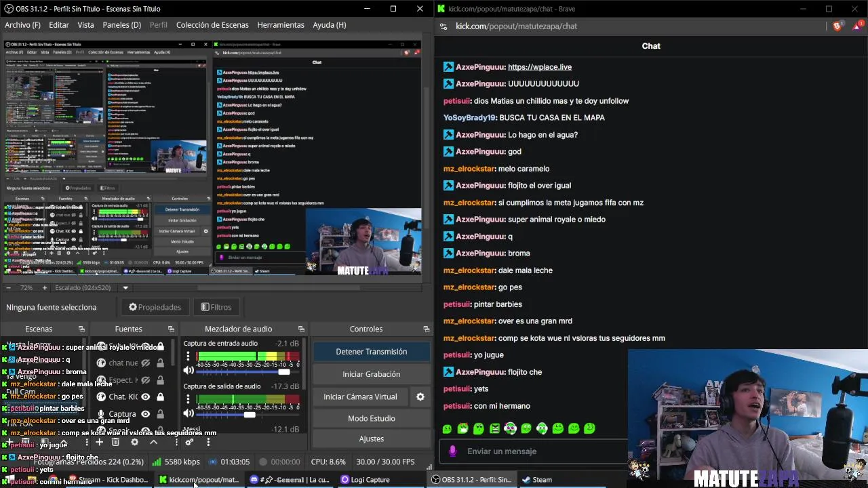The width and height of the screenshot is (868, 488).
Task: Hide the 'Captura' microphone source
Action: [x=145, y=413]
